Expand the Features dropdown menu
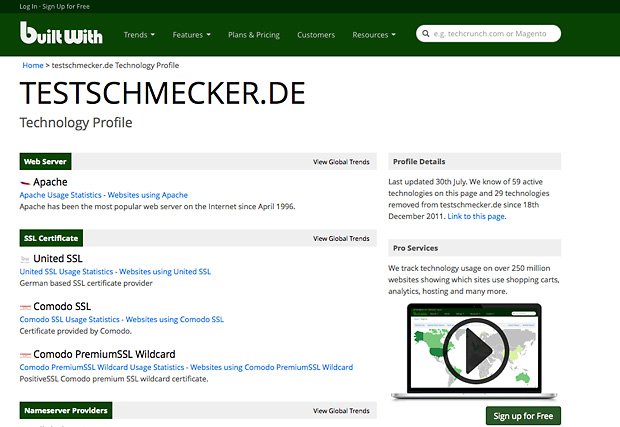Viewport: 620px width, 427px height. (191, 35)
